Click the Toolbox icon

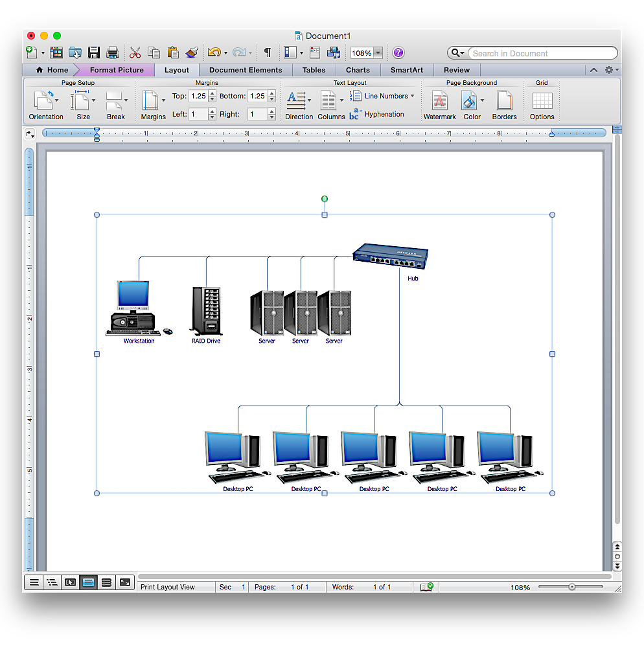tap(315, 52)
